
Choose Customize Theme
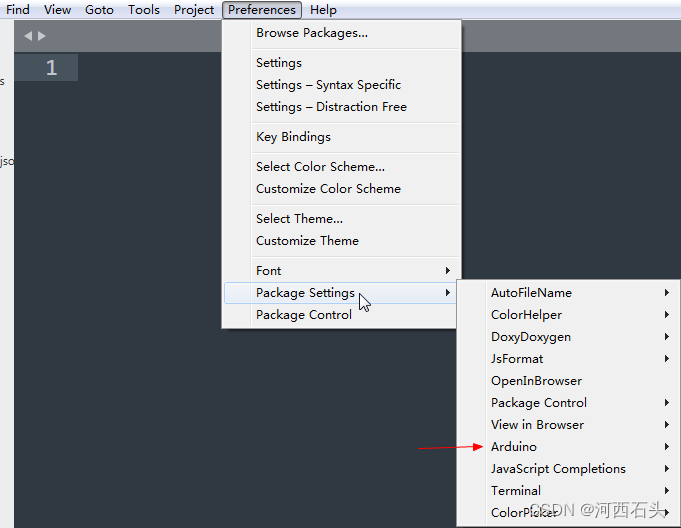point(341,241)
